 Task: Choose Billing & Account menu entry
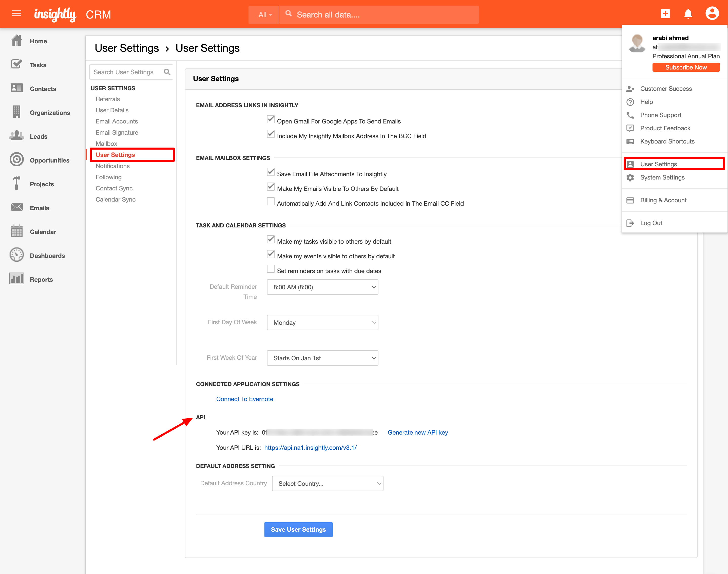point(663,200)
